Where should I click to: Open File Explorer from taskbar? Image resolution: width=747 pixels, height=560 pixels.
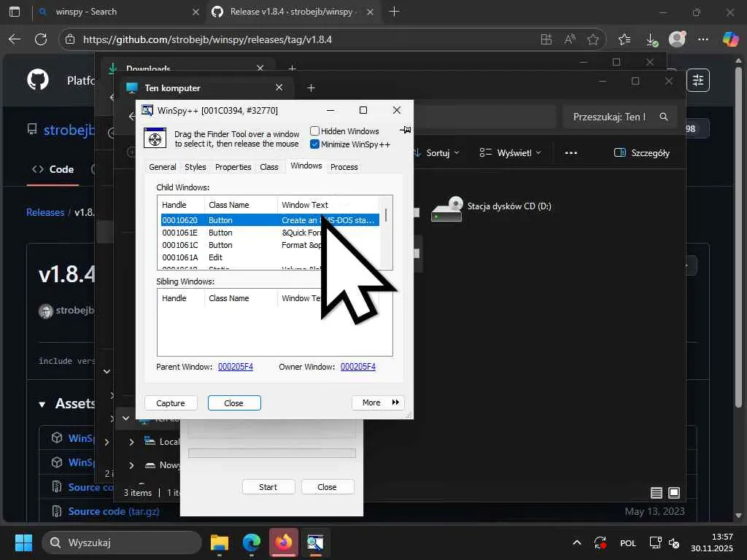click(220, 542)
